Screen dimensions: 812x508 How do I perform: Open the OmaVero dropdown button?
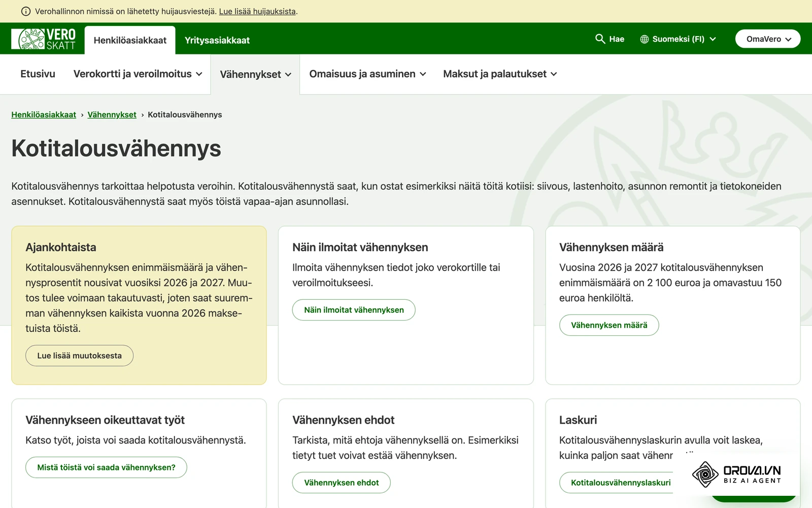[x=768, y=39]
